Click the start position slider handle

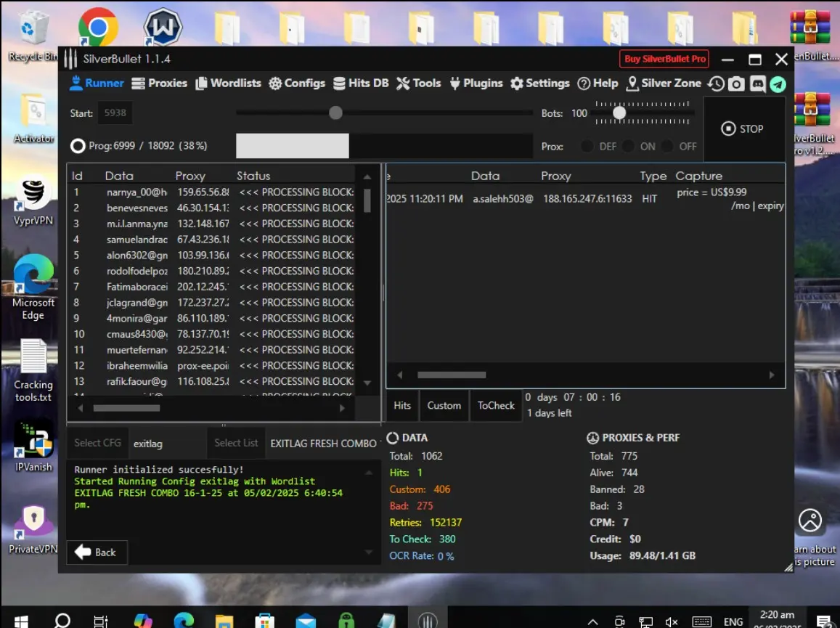point(336,113)
